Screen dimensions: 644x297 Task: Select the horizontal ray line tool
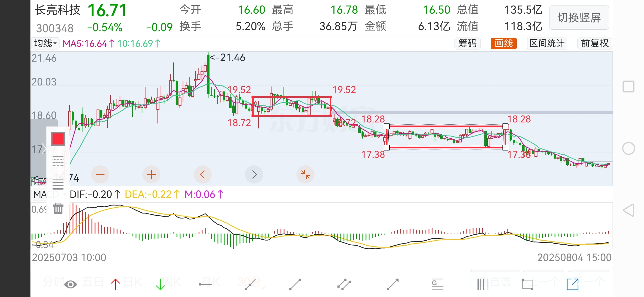point(205,284)
